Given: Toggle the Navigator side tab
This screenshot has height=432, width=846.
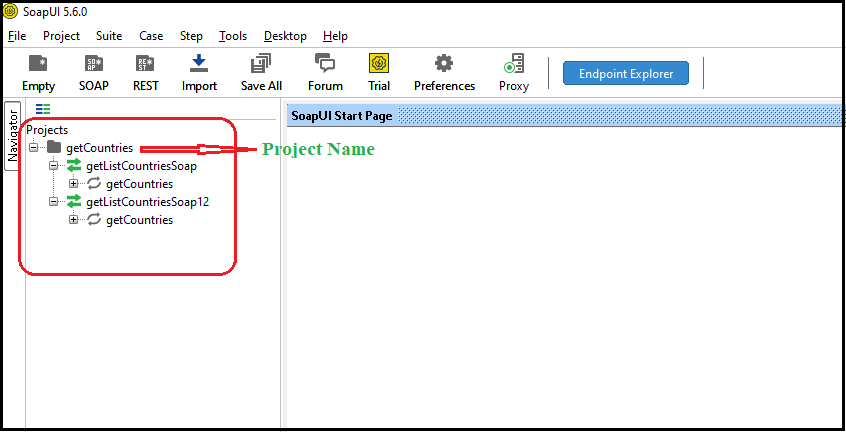Looking at the screenshot, I should pyautogui.click(x=13, y=135).
